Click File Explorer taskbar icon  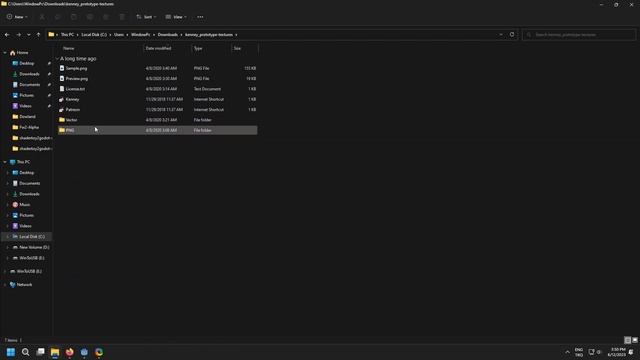[x=55, y=352]
